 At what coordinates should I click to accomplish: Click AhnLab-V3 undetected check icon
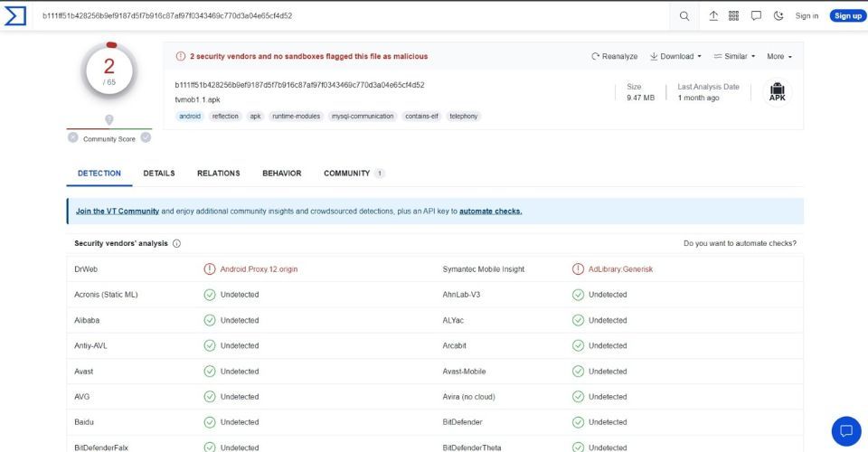tap(578, 295)
